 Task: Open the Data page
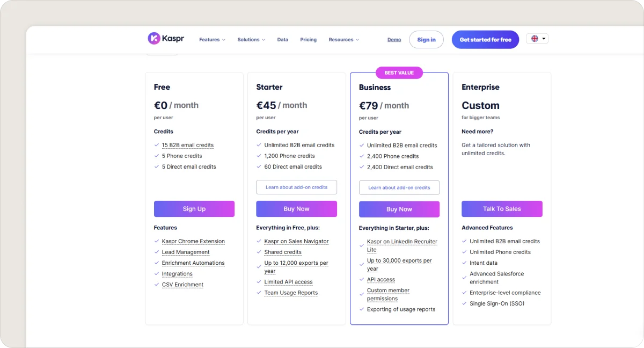283,40
